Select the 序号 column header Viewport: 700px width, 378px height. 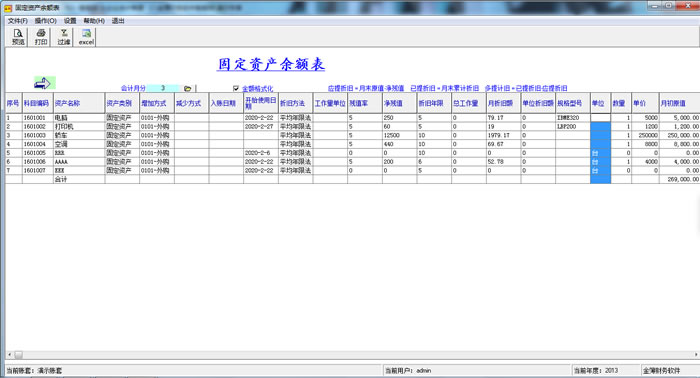coord(13,103)
